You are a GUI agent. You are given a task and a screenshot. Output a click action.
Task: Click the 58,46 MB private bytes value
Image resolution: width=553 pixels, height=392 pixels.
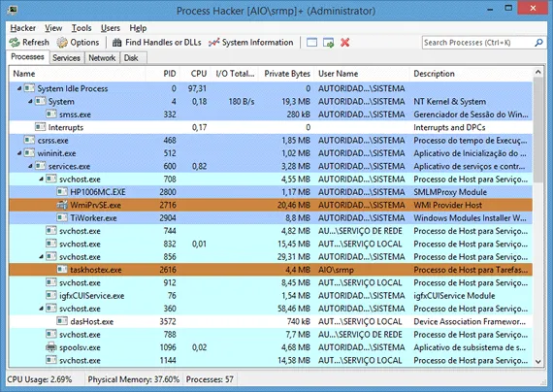294,309
